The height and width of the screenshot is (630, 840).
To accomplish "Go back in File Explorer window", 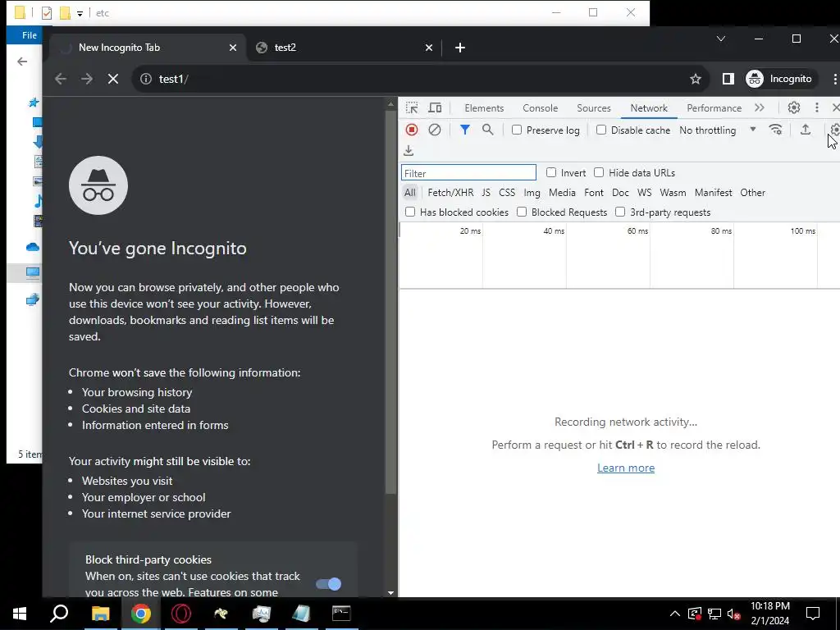I will [22, 62].
